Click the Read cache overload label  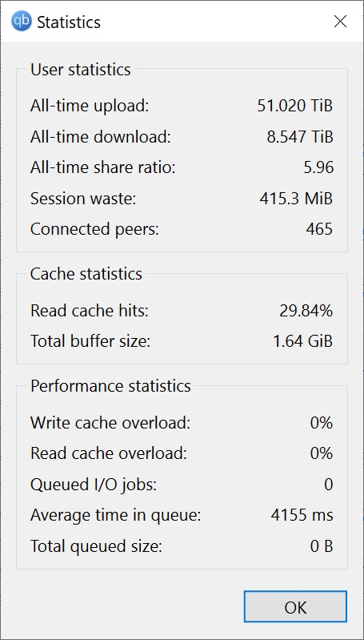click(x=109, y=453)
